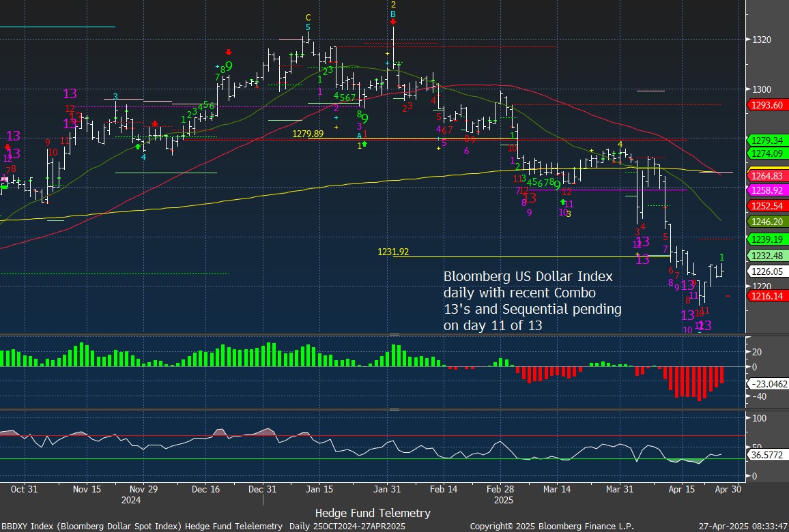This screenshot has height=532, width=789.
Task: Select the red 1264.83 price tag
Action: pyautogui.click(x=767, y=175)
